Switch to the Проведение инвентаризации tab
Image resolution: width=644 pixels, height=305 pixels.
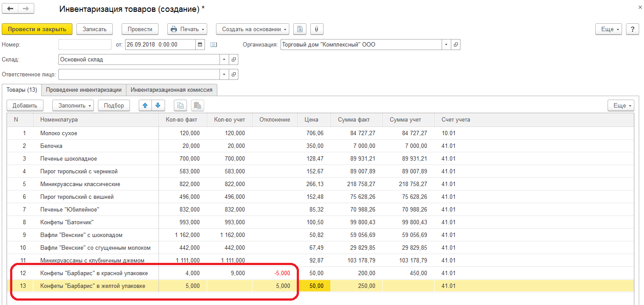[83, 90]
